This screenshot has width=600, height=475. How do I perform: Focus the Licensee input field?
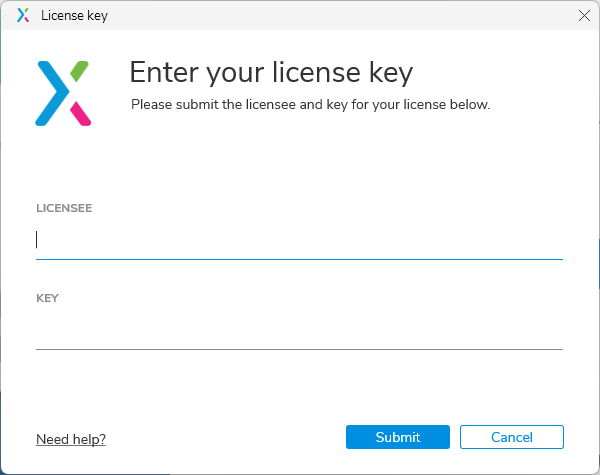point(299,240)
